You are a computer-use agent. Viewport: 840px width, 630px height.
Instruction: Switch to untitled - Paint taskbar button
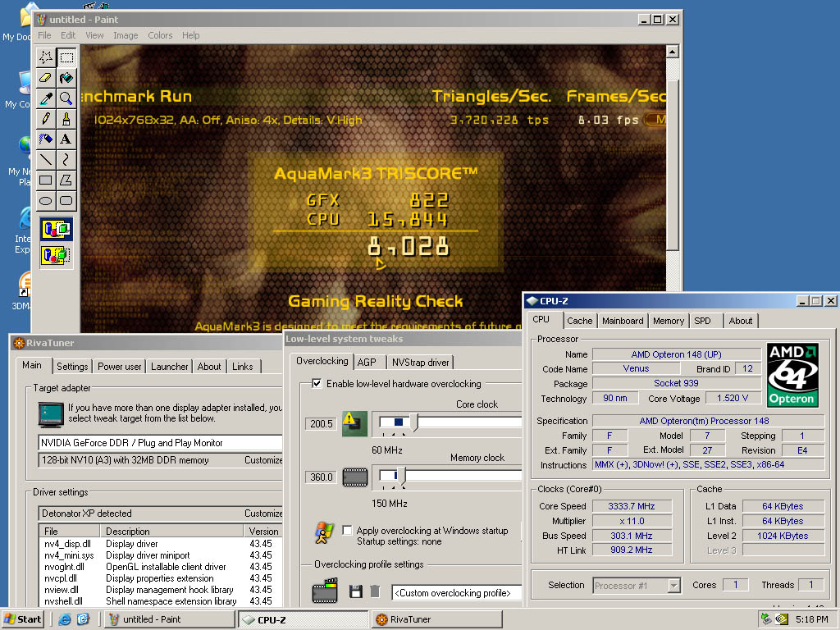click(169, 619)
